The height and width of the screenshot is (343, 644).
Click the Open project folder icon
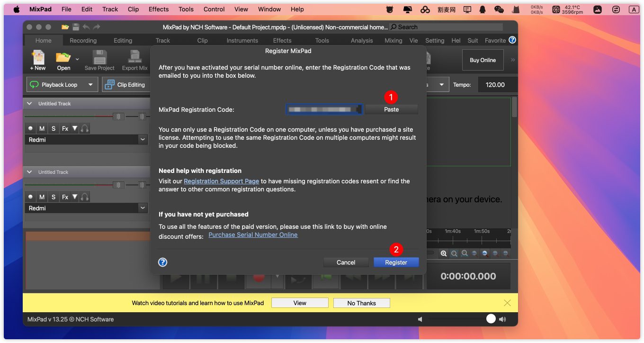[63, 58]
